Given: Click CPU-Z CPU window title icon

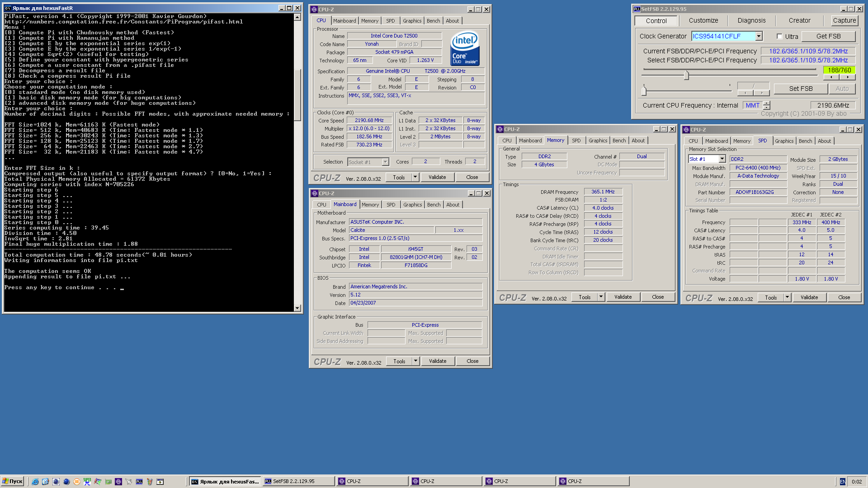Looking at the screenshot, I should tap(314, 9).
